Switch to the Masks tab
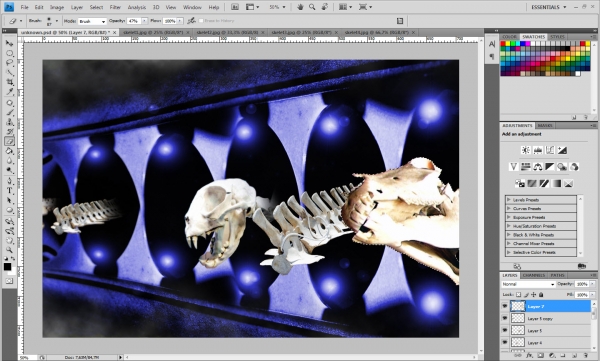 pyautogui.click(x=545, y=126)
